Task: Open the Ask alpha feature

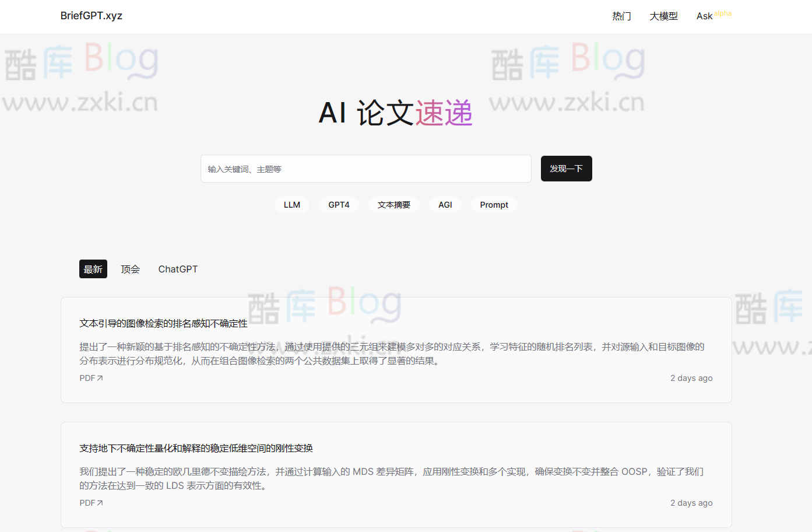Action: point(705,16)
